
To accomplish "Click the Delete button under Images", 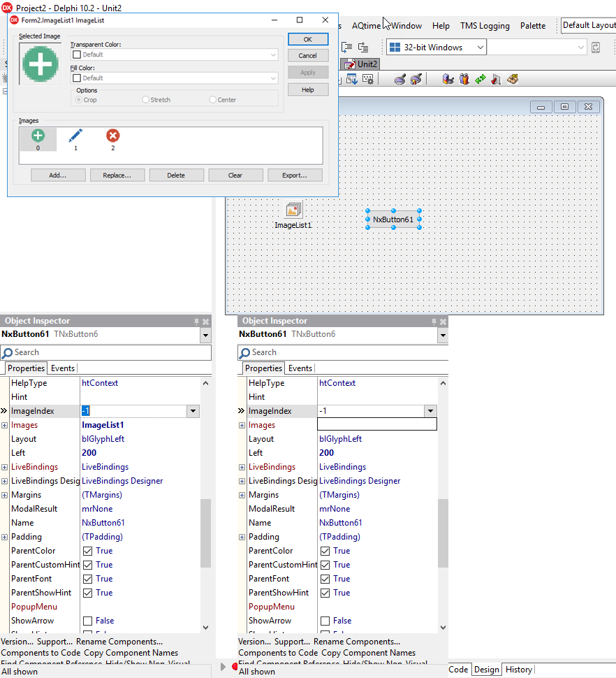I will [176, 175].
